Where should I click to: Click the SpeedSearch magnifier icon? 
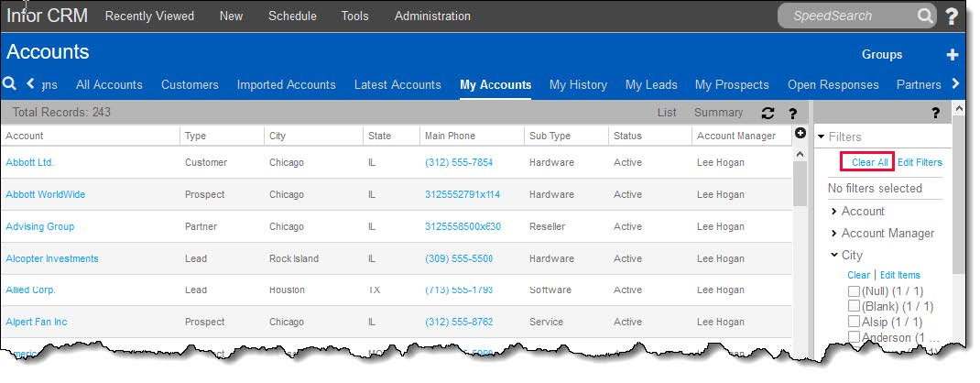925,16
